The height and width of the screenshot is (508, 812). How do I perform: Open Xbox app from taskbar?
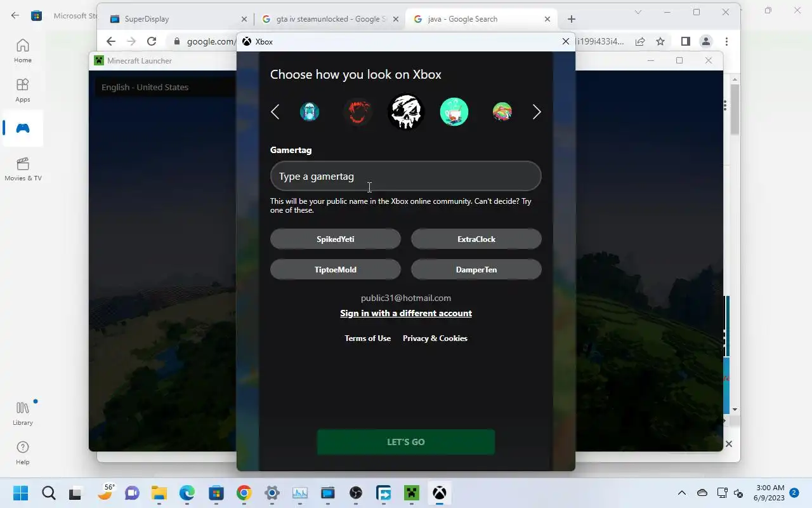[x=440, y=493]
